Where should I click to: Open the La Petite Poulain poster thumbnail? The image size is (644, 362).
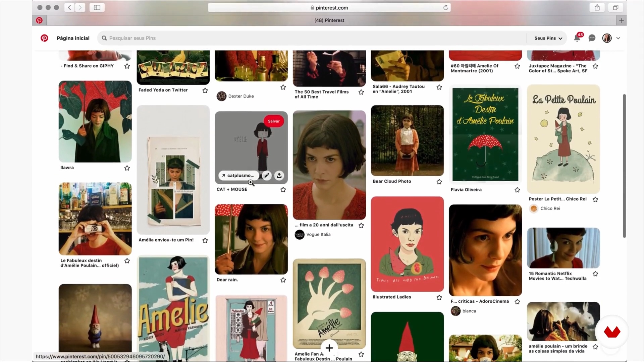[563, 139]
